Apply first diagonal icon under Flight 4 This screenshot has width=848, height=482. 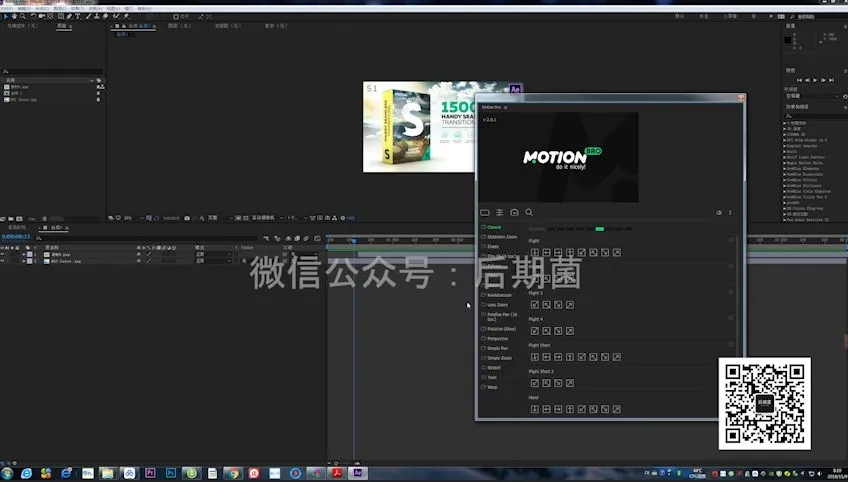click(x=535, y=331)
